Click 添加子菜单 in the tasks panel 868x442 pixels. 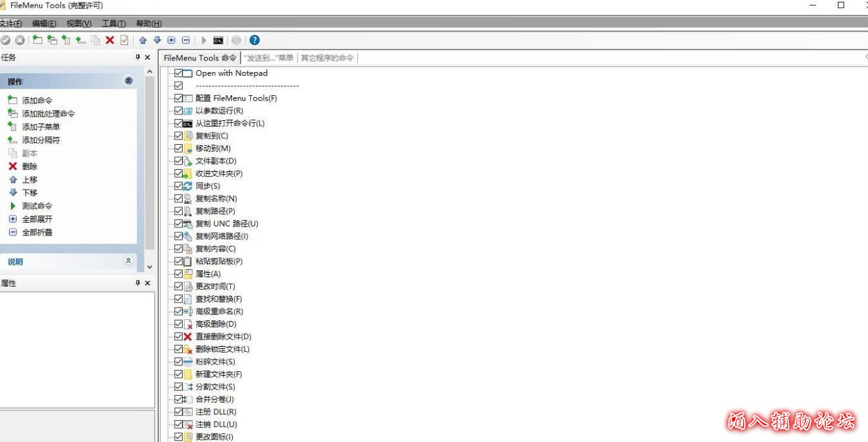tap(41, 127)
